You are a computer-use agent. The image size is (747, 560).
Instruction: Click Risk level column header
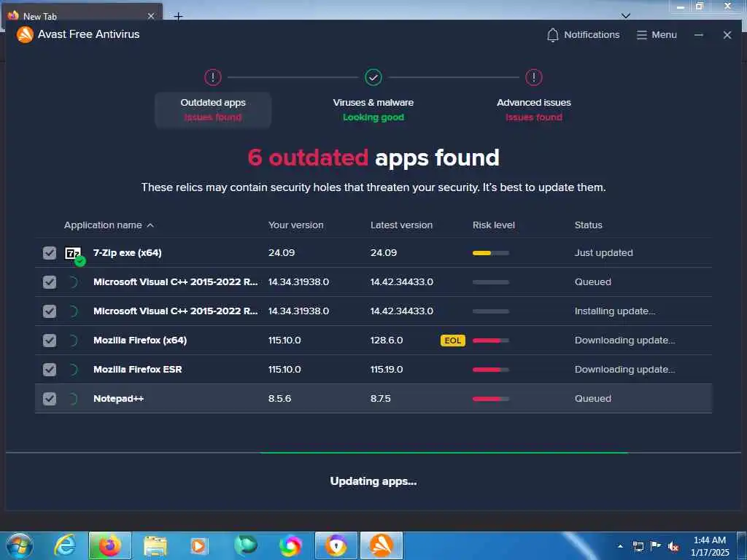point(494,225)
